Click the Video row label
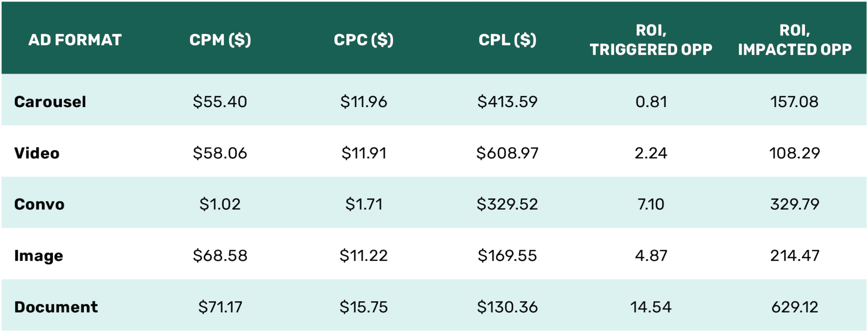Viewport: 868px width, 331px height. (x=37, y=153)
